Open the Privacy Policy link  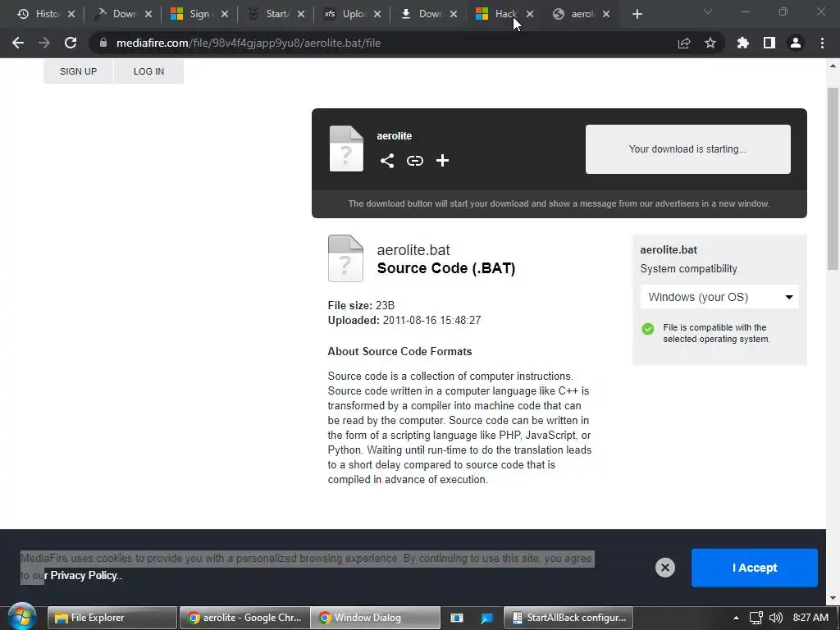84,575
